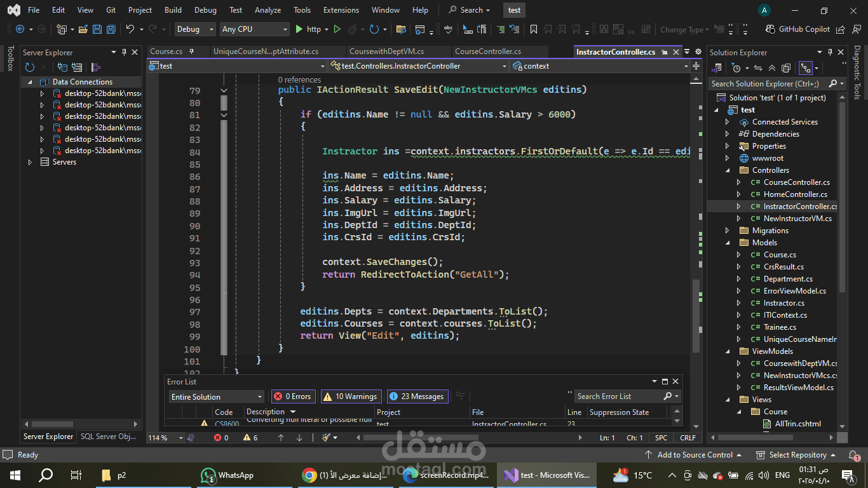Switch to the CourseController.cs tab

488,51
